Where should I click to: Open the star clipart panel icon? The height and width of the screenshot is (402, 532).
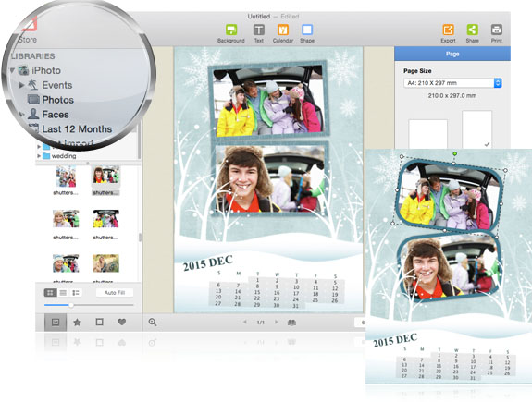click(78, 323)
